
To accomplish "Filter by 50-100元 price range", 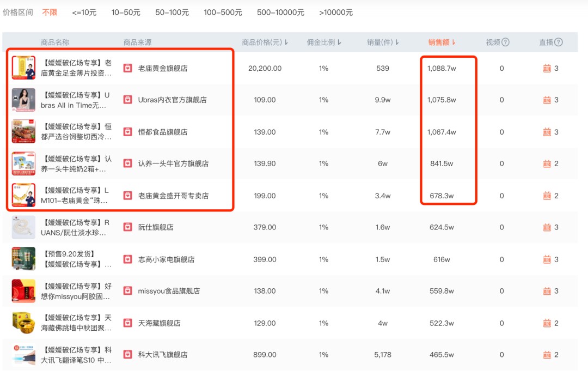I will (172, 13).
